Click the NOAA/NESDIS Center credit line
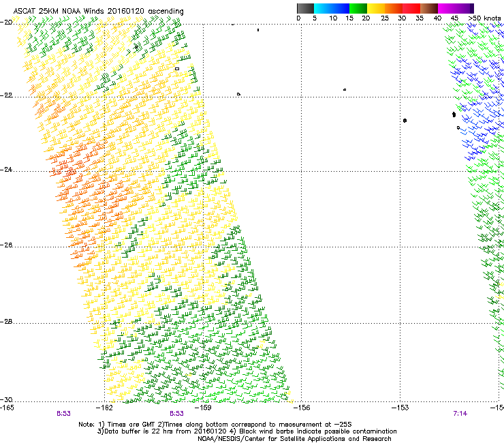The height and width of the screenshot is (443, 504). point(294,439)
